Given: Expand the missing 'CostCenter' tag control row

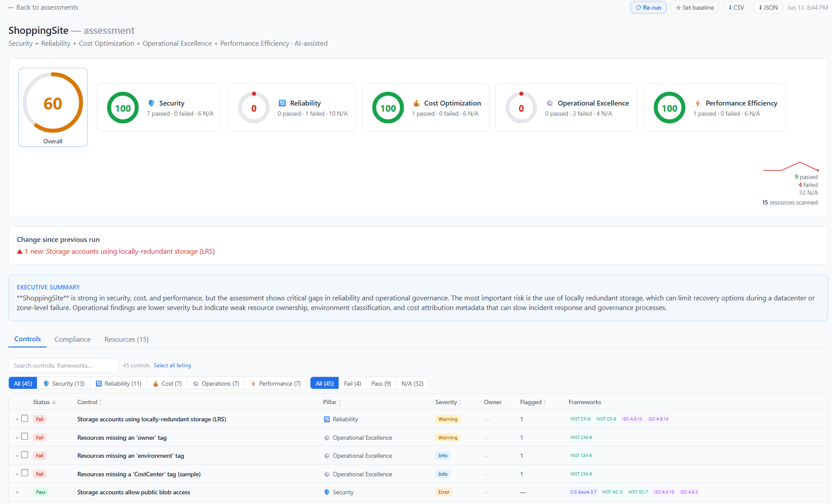Looking at the screenshot, I should click(x=17, y=474).
